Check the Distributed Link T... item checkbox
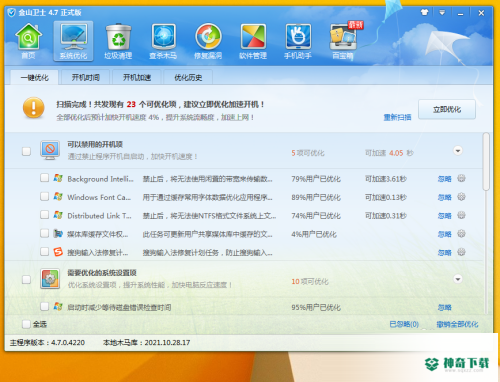 44,214
